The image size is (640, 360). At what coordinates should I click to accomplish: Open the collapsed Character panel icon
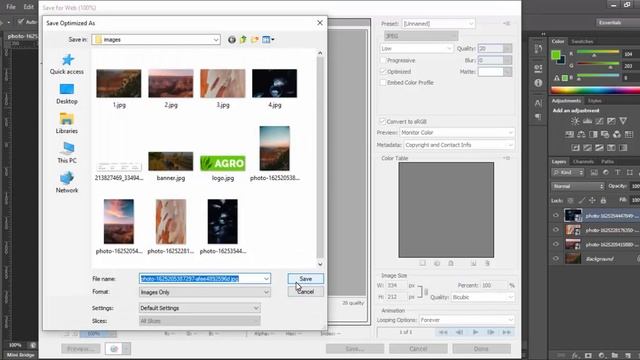[538, 103]
